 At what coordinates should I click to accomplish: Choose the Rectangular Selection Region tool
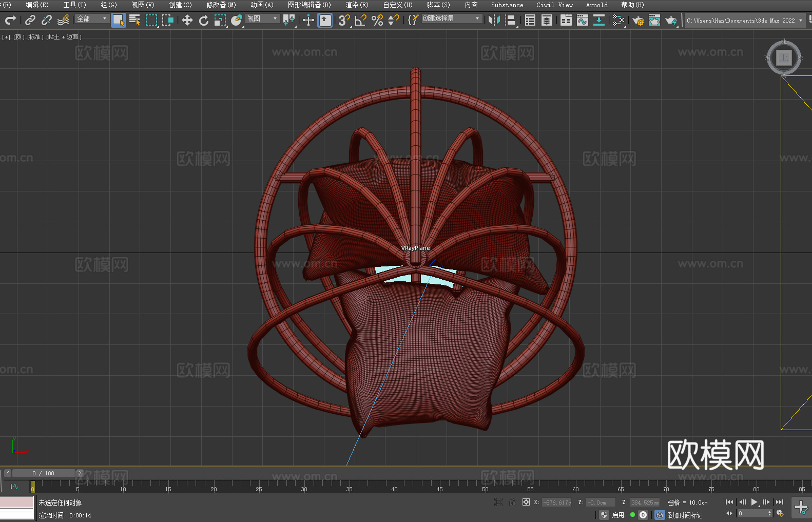pyautogui.click(x=151, y=20)
